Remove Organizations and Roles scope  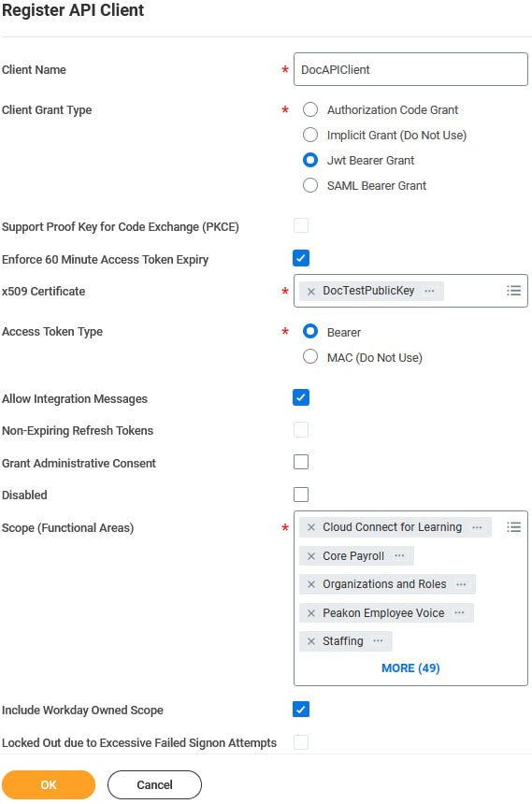[311, 584]
